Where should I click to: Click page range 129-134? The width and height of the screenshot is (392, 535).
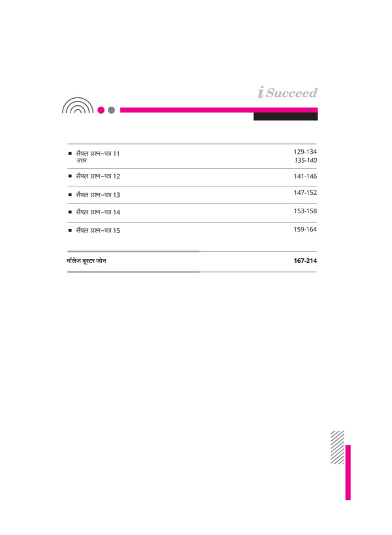pos(305,152)
